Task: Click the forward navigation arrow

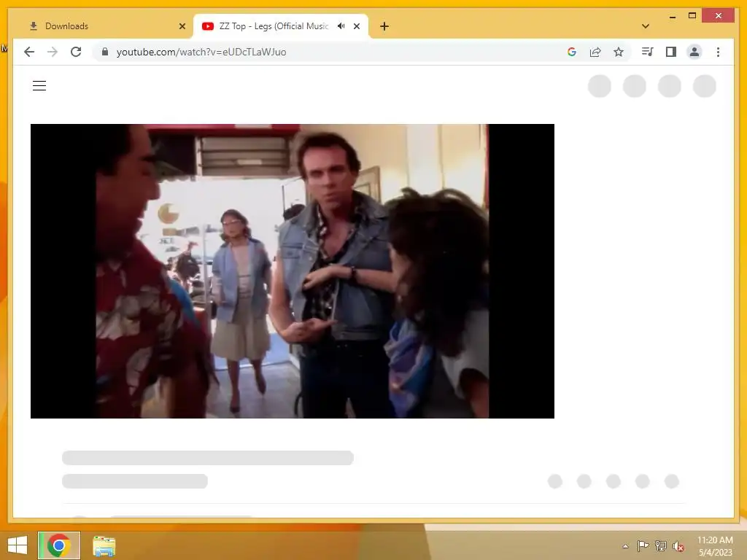Action: [x=53, y=52]
